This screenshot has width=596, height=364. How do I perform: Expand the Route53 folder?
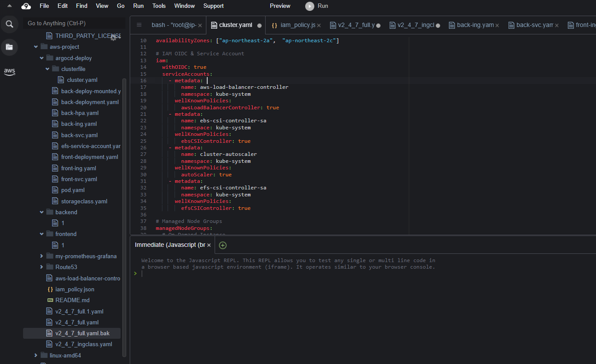(42, 267)
